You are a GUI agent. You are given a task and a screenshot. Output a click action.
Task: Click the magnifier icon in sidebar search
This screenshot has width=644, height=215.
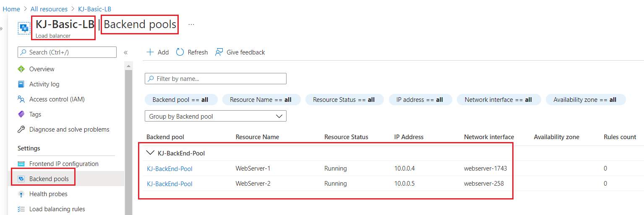[23, 52]
